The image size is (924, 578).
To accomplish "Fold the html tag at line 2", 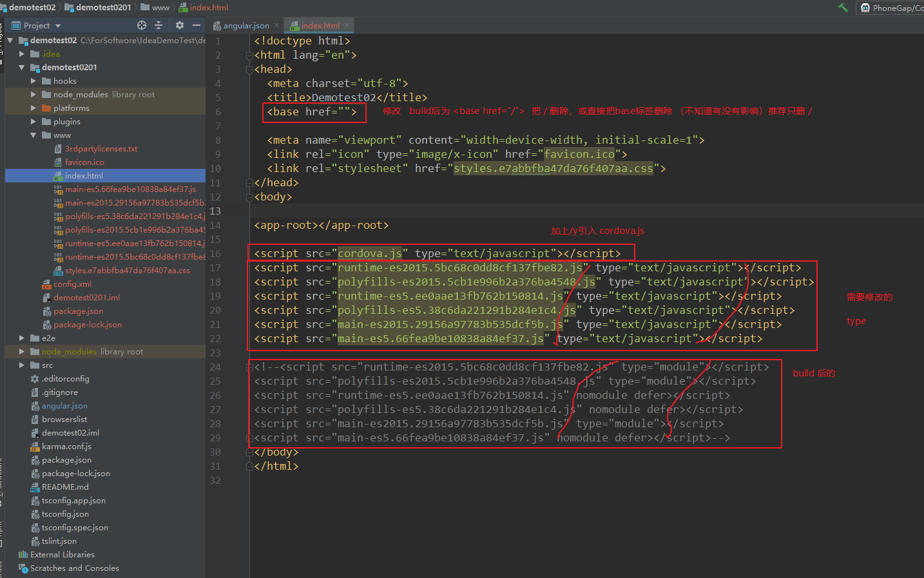I will [249, 55].
